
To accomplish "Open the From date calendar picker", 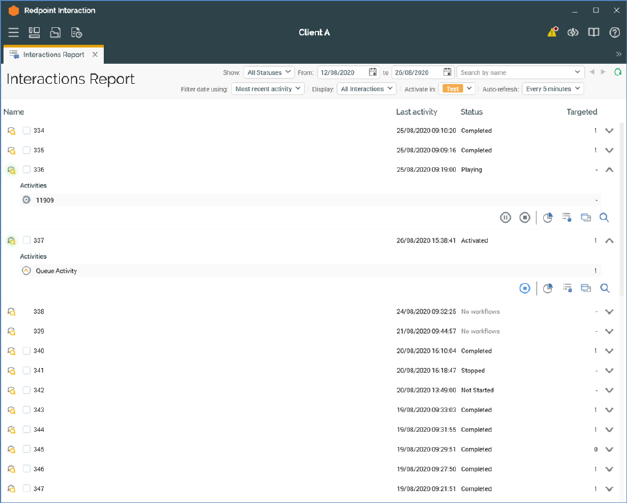I will point(373,72).
